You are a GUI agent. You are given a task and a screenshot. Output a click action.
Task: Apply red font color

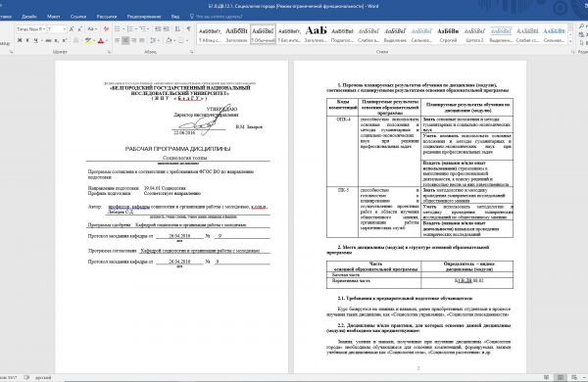101,40
